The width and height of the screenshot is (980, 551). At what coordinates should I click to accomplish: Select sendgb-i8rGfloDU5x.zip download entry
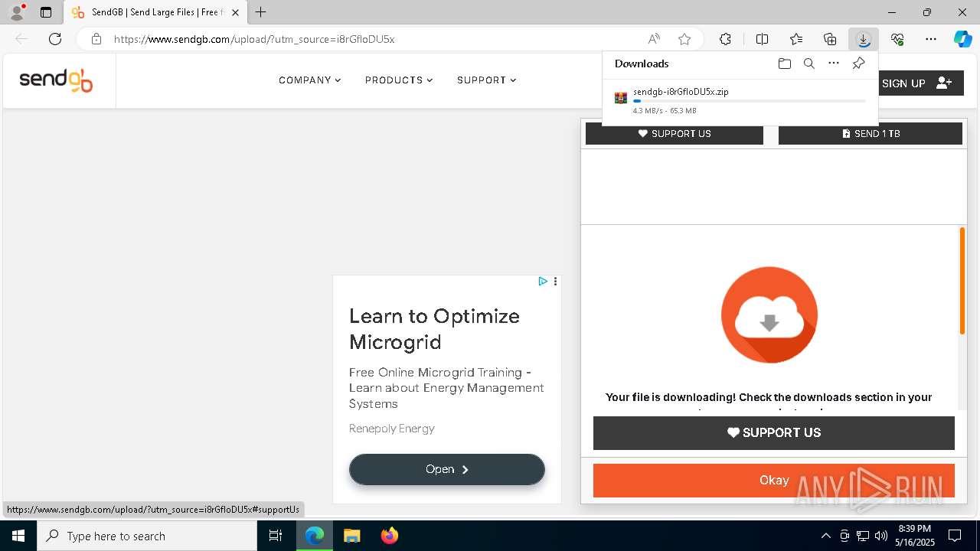click(740, 100)
